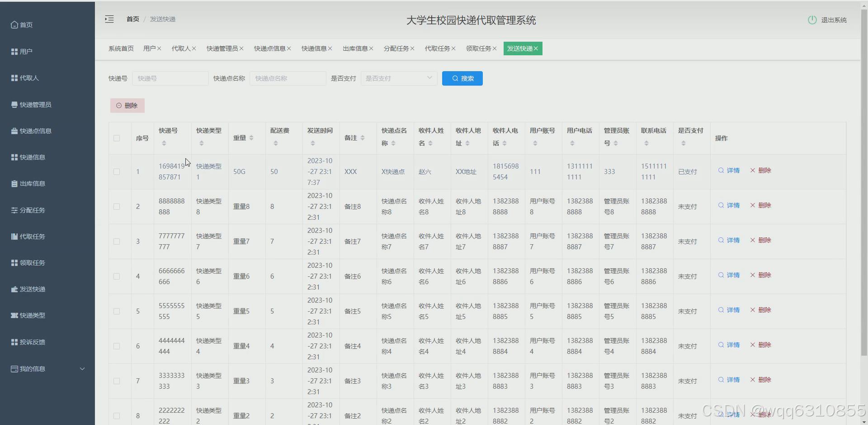Check the checkbox on row 4
The image size is (868, 425).
pos(117,276)
